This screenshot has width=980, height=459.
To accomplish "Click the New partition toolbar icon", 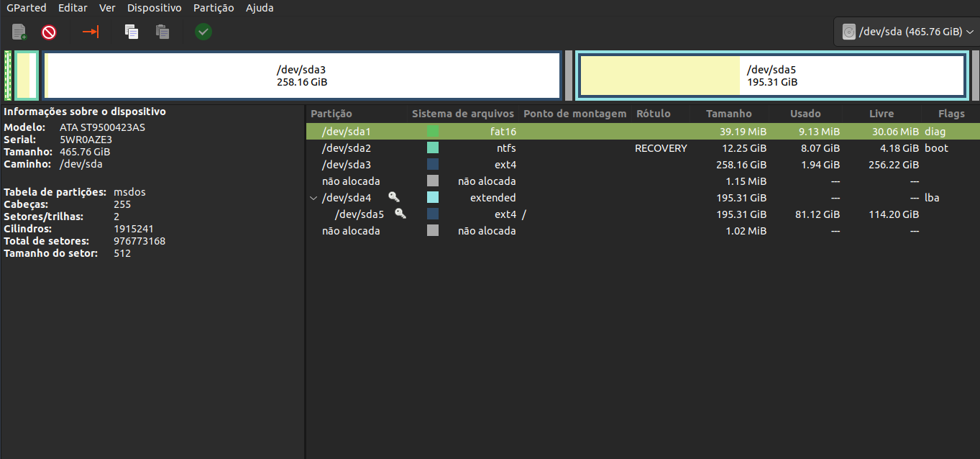I will pos(19,32).
